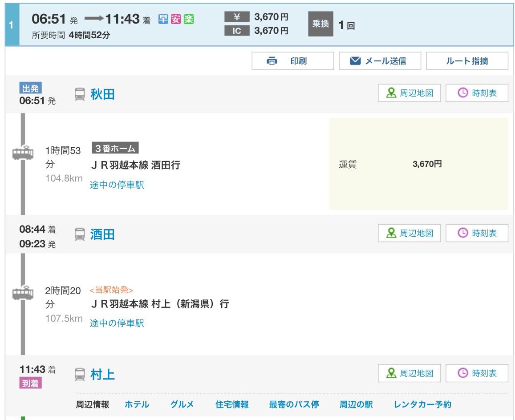
Task: Click the print (印刷) button
Action: [292, 61]
